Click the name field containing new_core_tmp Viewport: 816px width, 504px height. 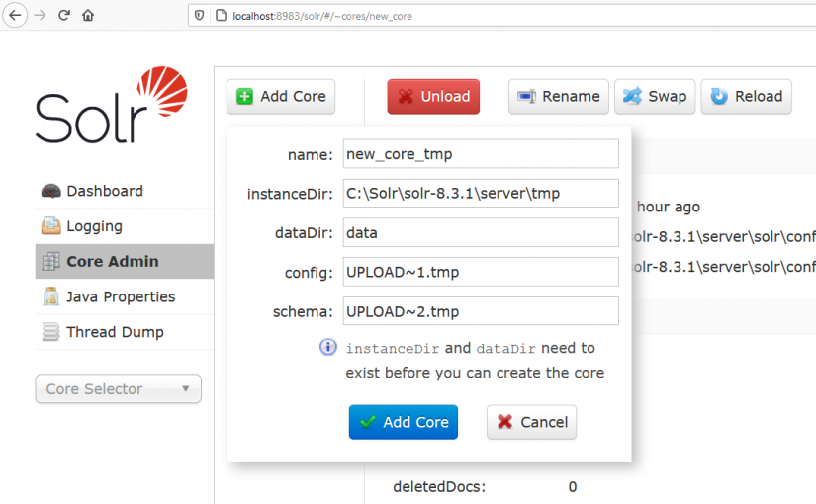tap(481, 153)
